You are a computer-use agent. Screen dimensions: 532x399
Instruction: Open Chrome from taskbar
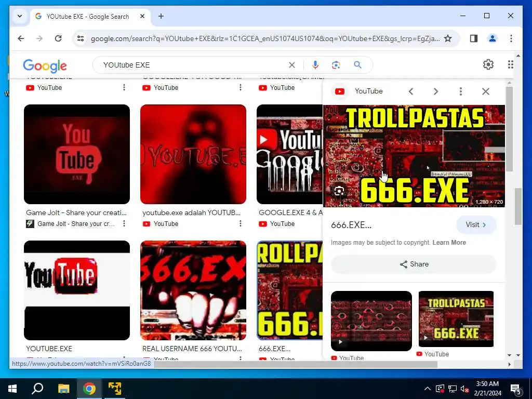(89, 389)
